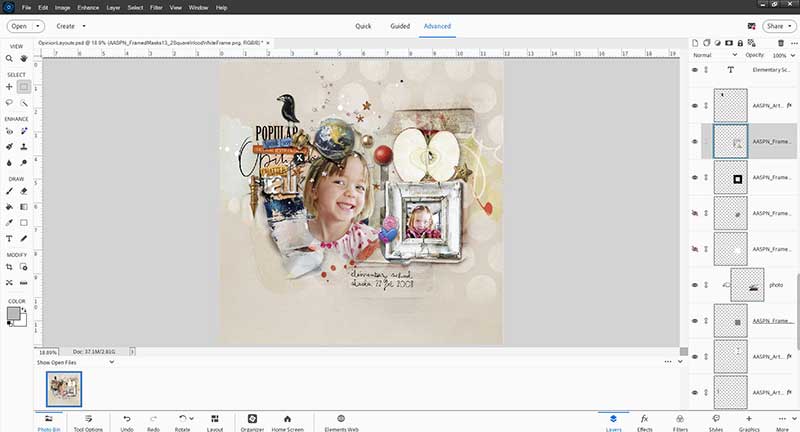This screenshot has height=432, width=800.
Task: Open the More panels dropdown
Action: [x=794, y=419]
